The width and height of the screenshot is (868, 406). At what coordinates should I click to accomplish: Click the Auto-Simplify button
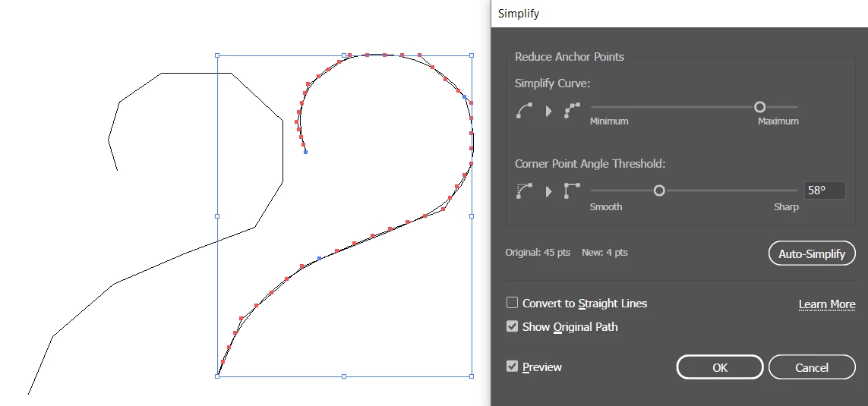(x=812, y=254)
